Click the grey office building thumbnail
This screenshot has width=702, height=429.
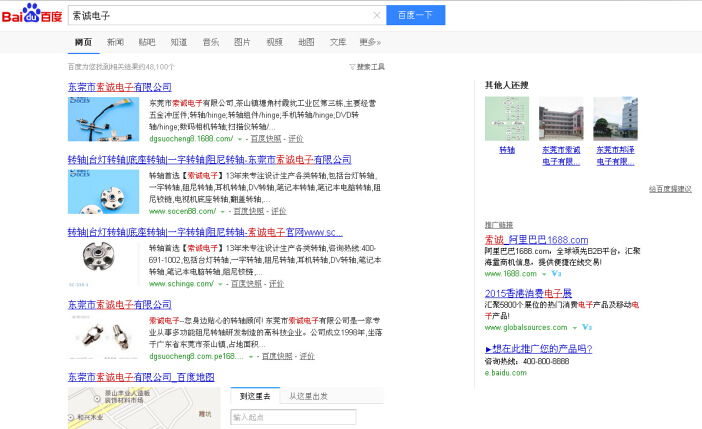tap(616, 119)
